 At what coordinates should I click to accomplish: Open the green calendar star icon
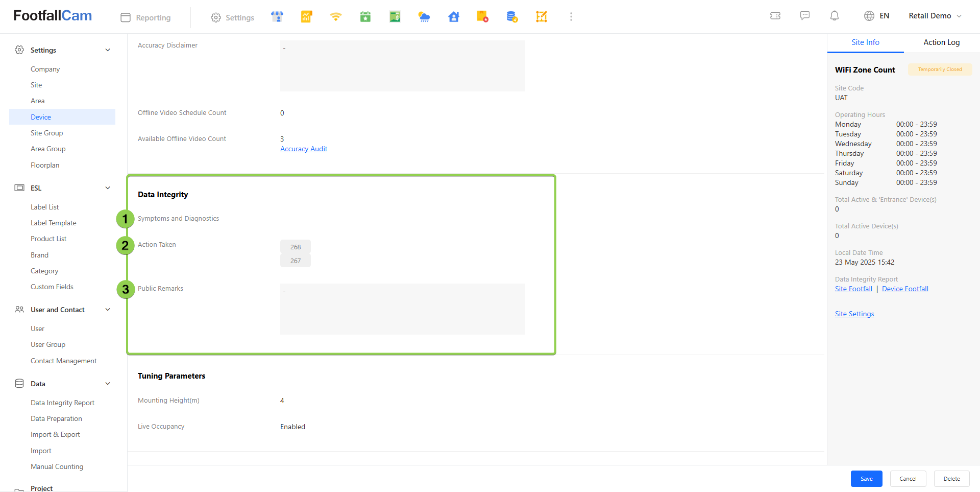[x=365, y=17]
